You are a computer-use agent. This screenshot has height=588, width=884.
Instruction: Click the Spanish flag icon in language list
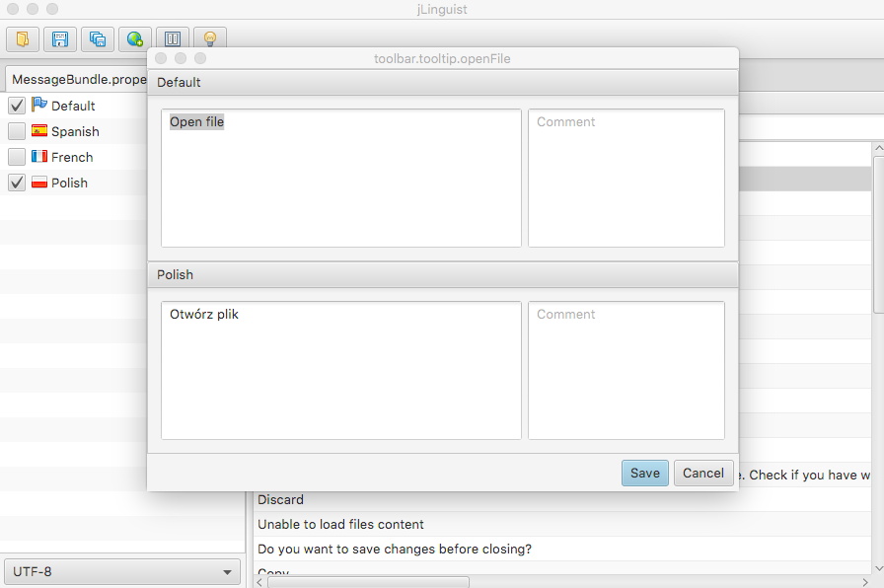[39, 131]
